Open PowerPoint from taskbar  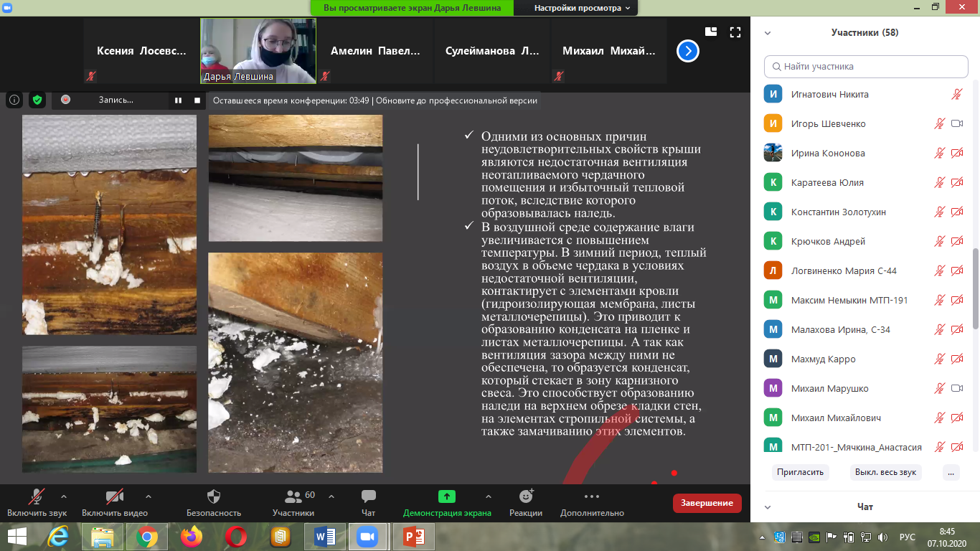tap(414, 536)
